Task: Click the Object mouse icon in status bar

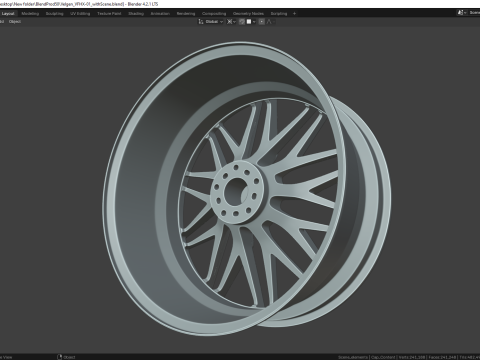Action: 60,357
